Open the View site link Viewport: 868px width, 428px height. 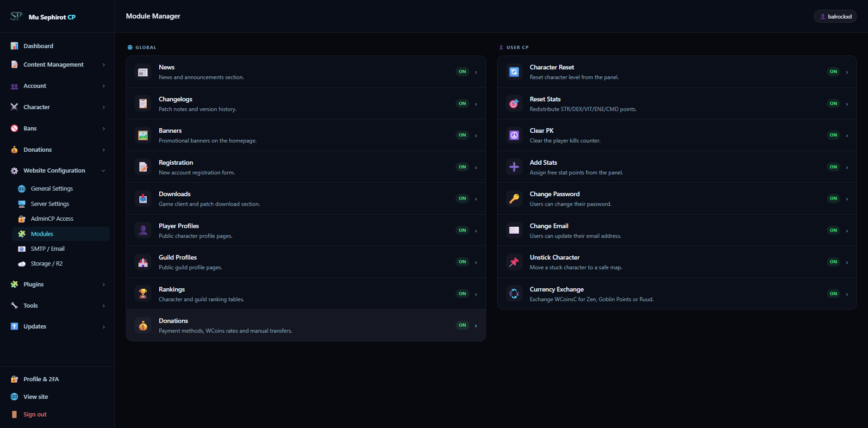(36, 397)
